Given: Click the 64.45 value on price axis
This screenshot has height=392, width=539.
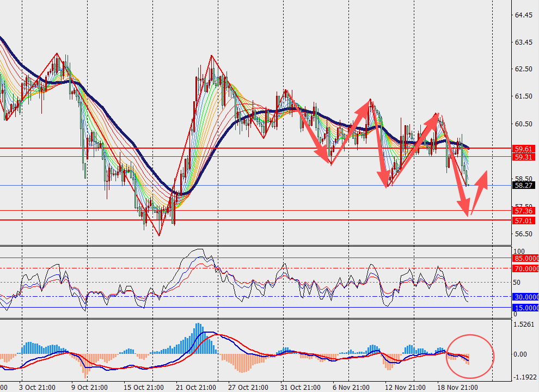Looking at the screenshot, I should [523, 15].
